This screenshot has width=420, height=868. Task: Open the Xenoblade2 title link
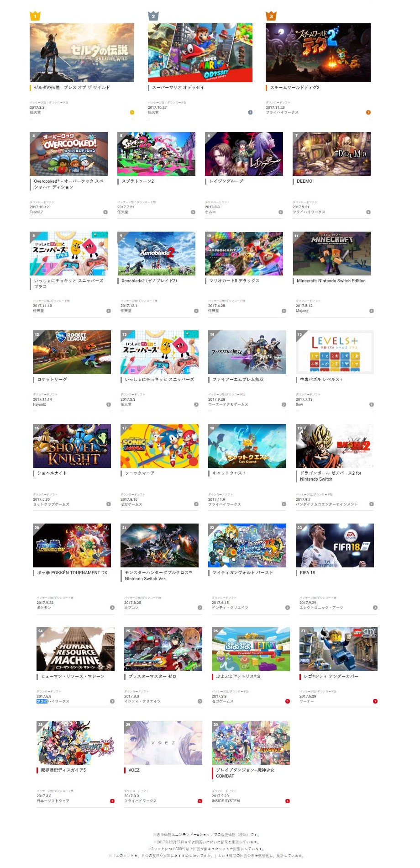pyautogui.click(x=149, y=281)
